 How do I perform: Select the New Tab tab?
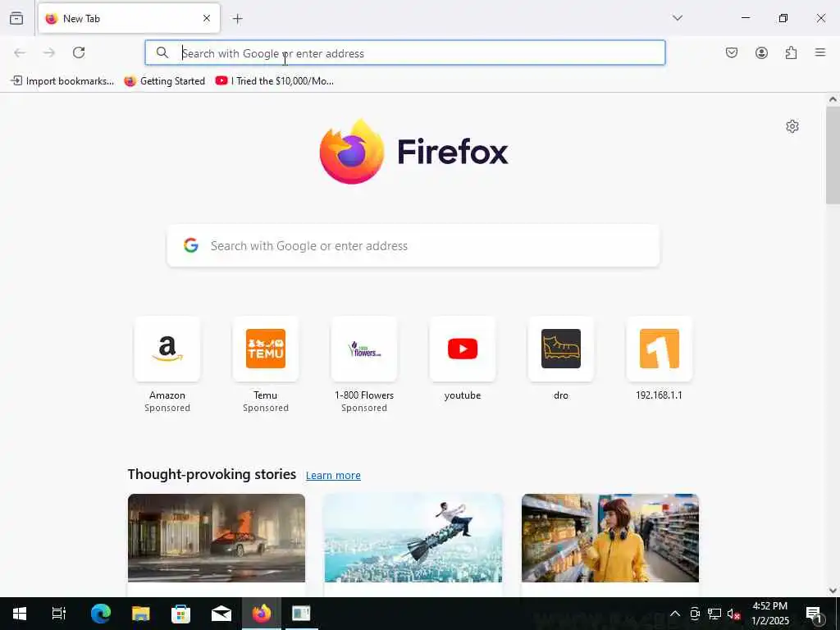[x=129, y=18]
